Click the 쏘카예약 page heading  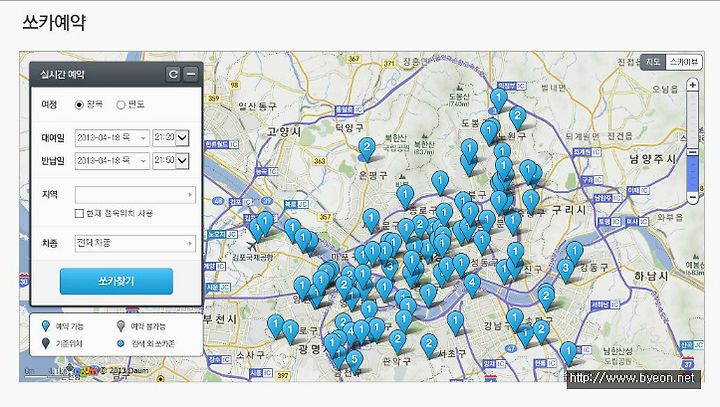(x=54, y=23)
